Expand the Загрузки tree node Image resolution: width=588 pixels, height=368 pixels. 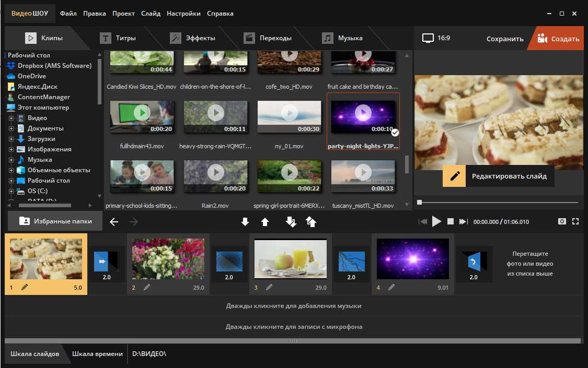point(11,139)
